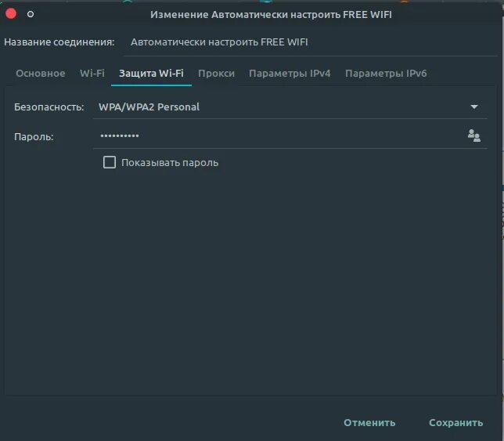
Task: Click the Показывать пароль label text
Action: (x=170, y=163)
